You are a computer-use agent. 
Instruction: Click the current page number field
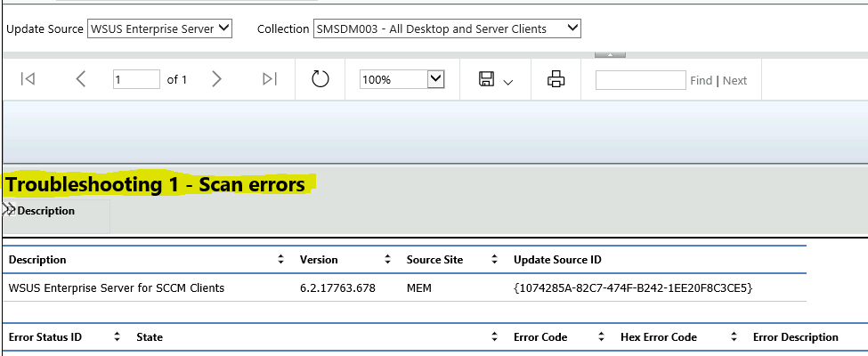136,80
